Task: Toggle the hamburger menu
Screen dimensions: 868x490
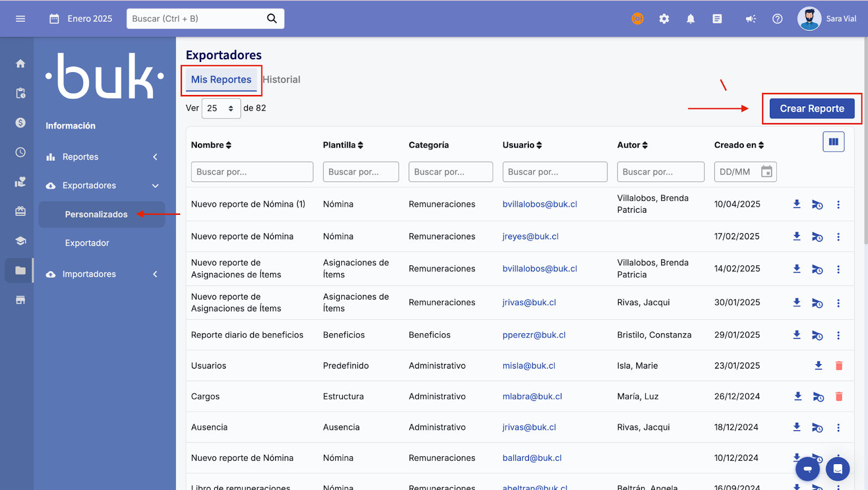Action: pos(21,19)
